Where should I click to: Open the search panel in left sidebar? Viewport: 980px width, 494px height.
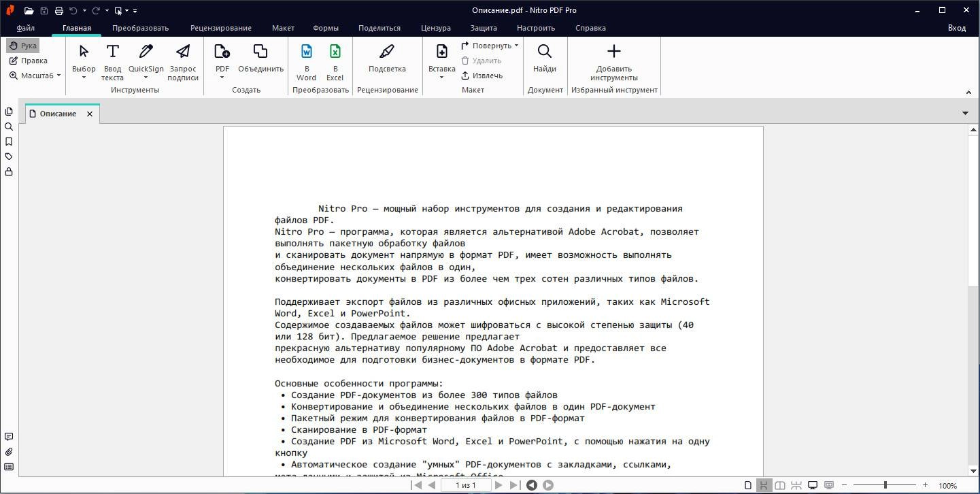pyautogui.click(x=9, y=127)
